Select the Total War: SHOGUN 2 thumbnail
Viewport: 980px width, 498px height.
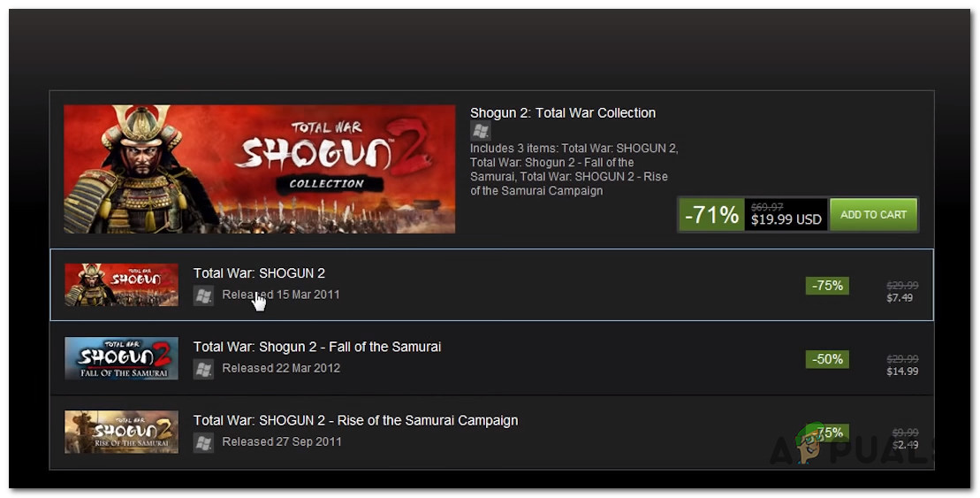point(121,285)
